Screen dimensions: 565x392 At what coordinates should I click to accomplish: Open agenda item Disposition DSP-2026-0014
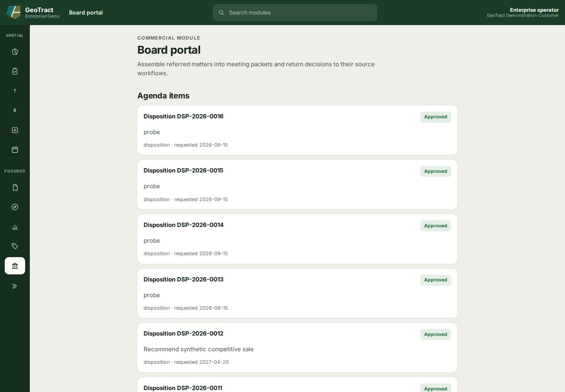click(297, 239)
